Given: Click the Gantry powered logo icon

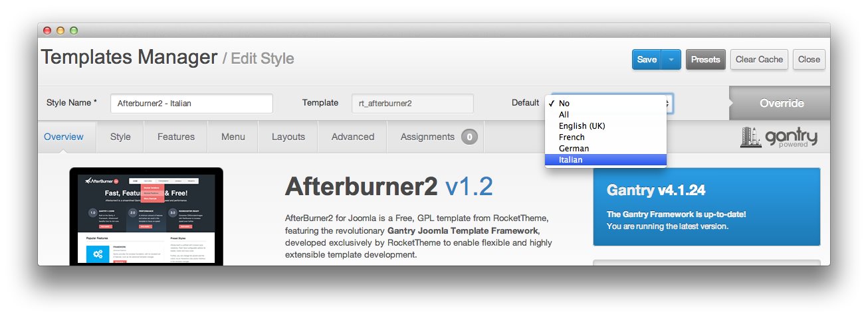Looking at the screenshot, I should 778,137.
